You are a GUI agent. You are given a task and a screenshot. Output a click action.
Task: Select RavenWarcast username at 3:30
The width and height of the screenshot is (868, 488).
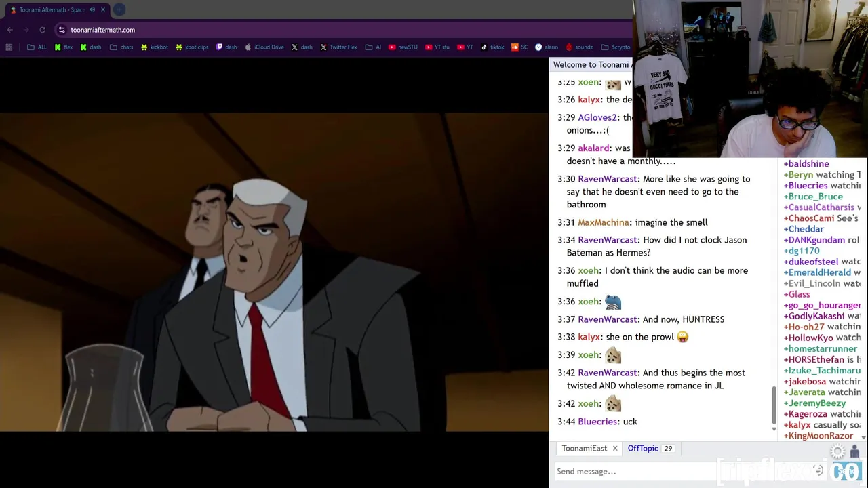click(x=608, y=179)
